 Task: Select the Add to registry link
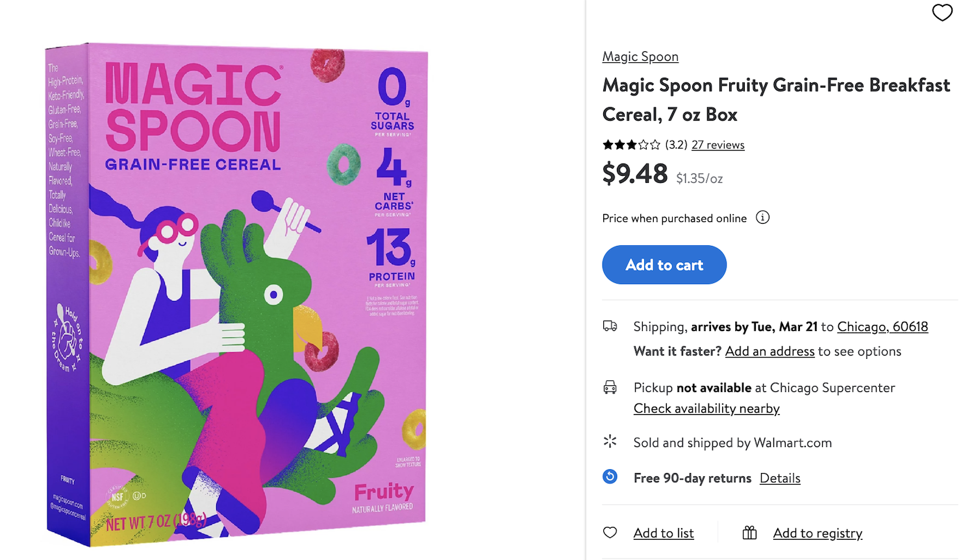[x=818, y=533]
